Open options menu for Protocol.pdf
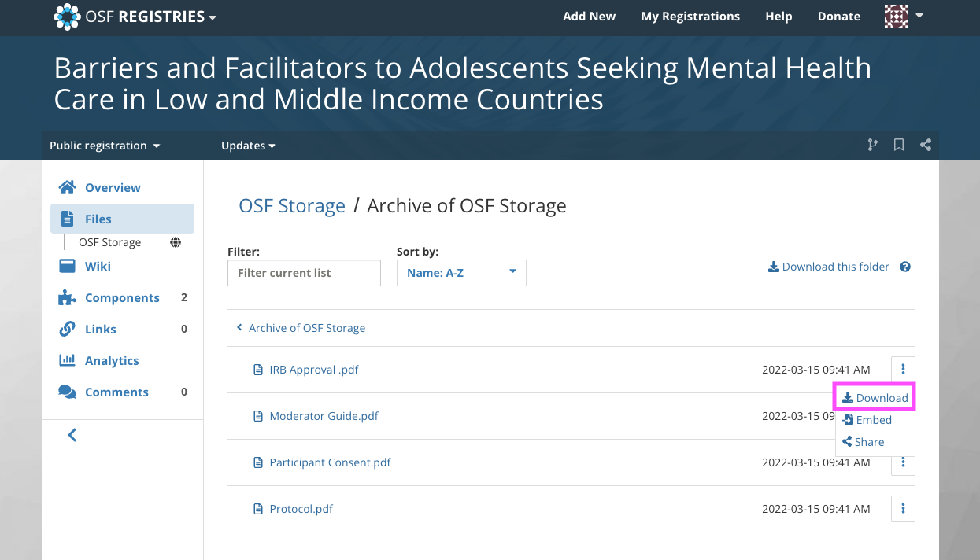980x560 pixels. [903, 509]
